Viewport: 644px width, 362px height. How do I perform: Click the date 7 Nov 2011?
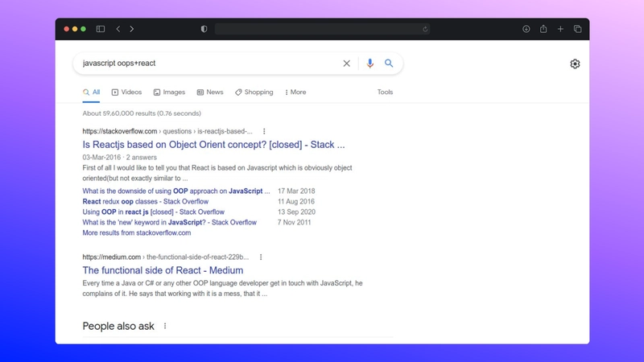click(294, 223)
